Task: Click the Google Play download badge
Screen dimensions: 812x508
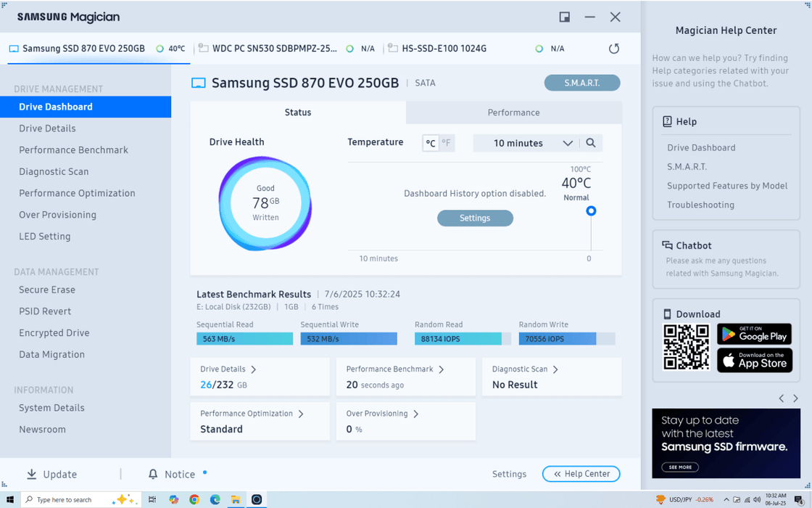Action: coord(754,334)
